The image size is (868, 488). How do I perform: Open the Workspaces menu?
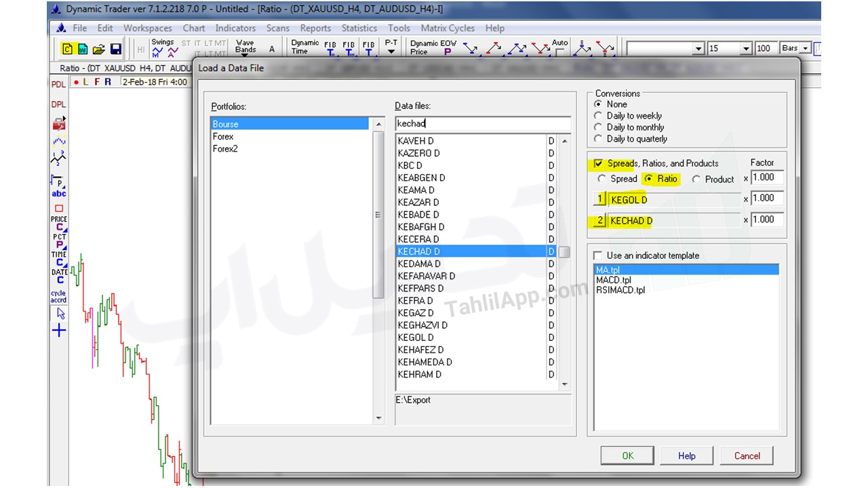pyautogui.click(x=148, y=28)
